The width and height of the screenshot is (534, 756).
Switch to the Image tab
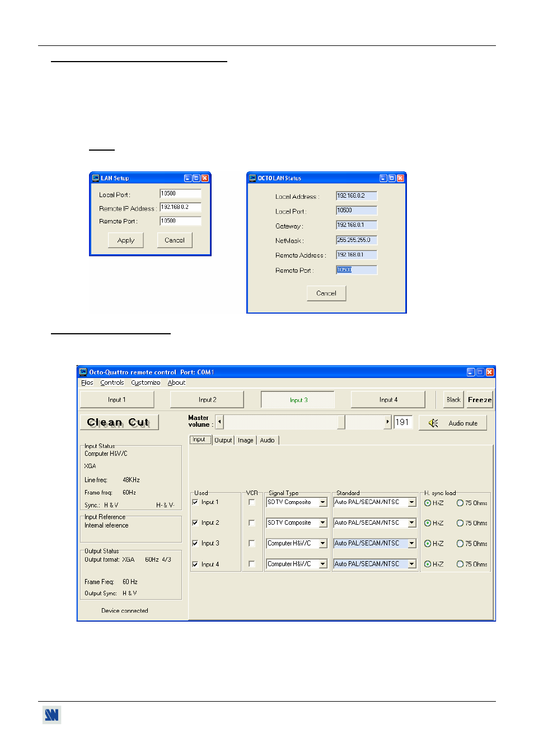[245, 440]
